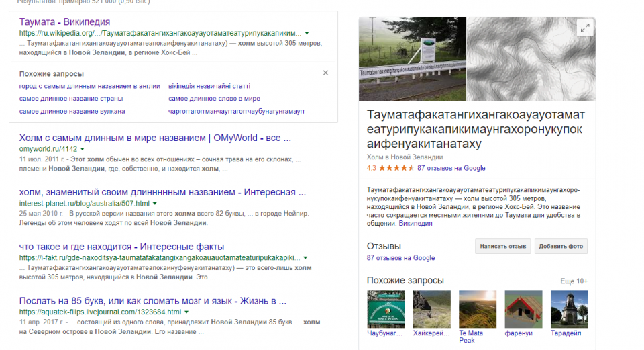Click the 'Ещё 10+' more related link

coord(574,281)
